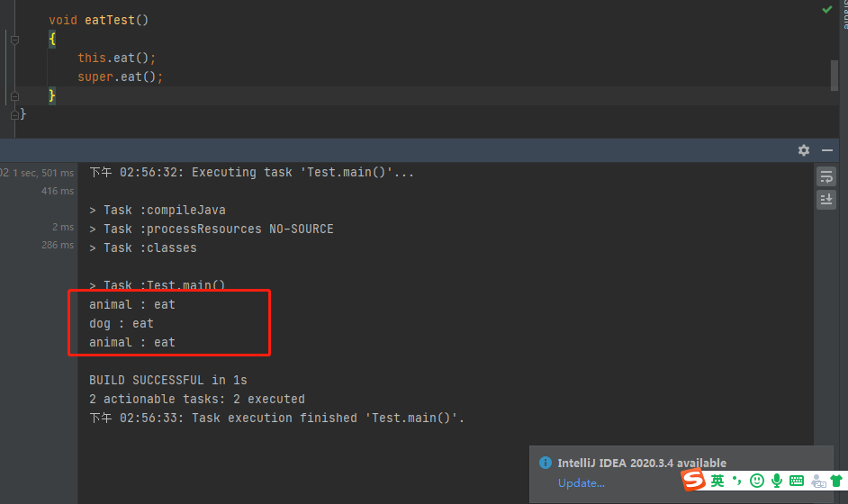Viewport: 848px width, 504px height.
Task: Select the '416 ms' timing entry
Action: (58, 191)
